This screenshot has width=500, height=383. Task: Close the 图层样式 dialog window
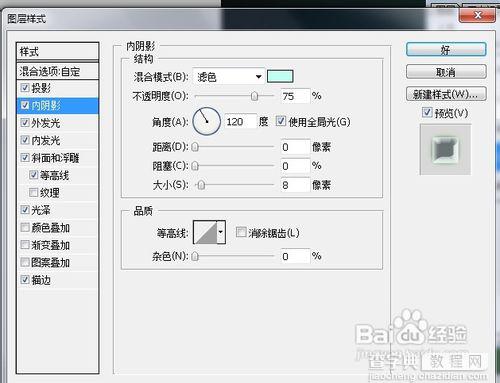(477, 15)
